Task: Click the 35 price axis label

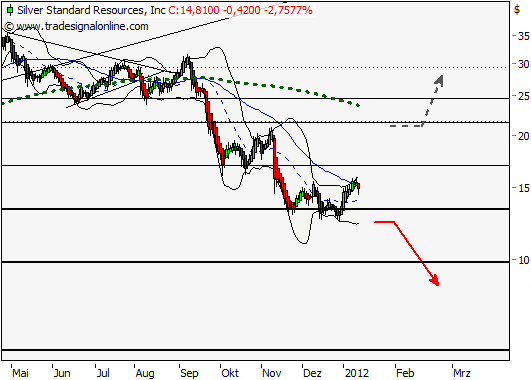Action: click(x=523, y=36)
